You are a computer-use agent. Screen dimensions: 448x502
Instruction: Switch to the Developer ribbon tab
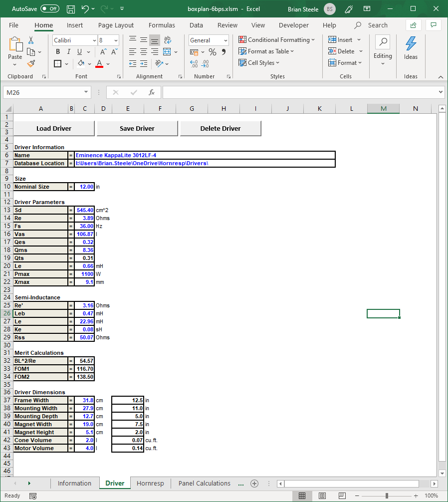pos(293,25)
